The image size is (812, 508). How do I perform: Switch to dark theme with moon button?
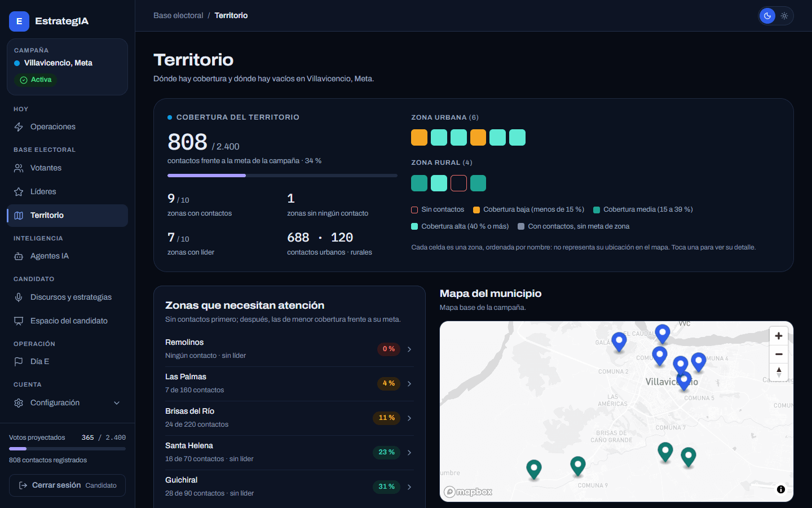(x=767, y=16)
